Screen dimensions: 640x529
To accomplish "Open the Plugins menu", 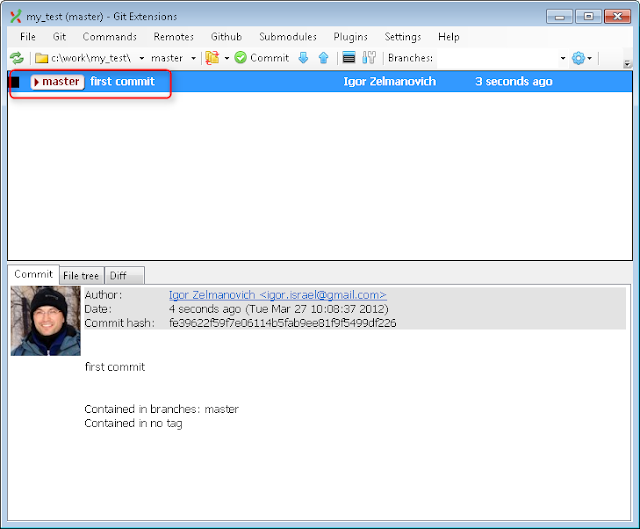I will [x=351, y=37].
